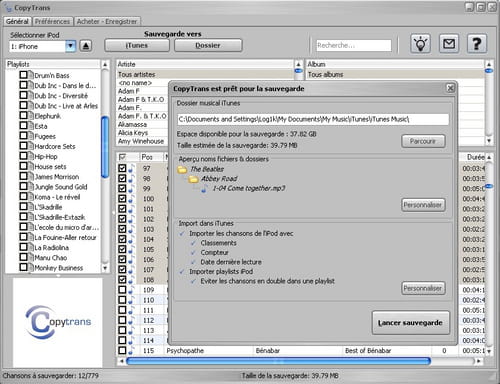
Task: Click the iTunes music folder path field
Action: click(x=313, y=119)
